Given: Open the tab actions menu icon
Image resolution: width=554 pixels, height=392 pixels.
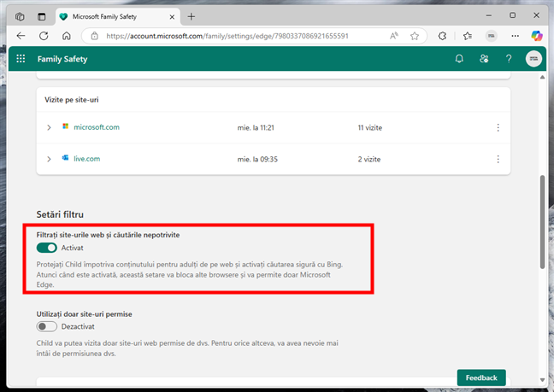Looking at the screenshot, I should 42,16.
